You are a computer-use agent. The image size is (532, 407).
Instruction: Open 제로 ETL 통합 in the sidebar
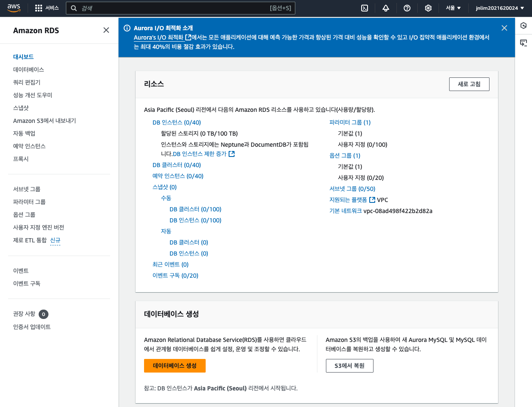pos(30,240)
